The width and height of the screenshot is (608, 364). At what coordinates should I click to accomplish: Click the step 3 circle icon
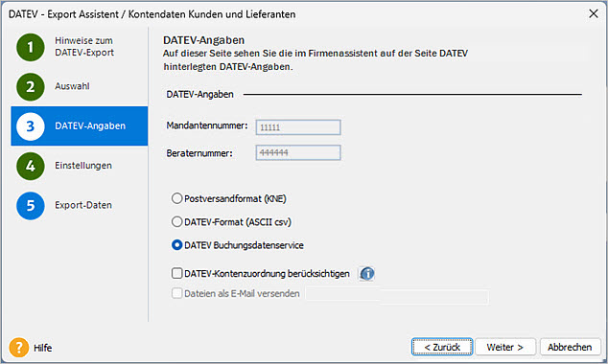(x=31, y=126)
